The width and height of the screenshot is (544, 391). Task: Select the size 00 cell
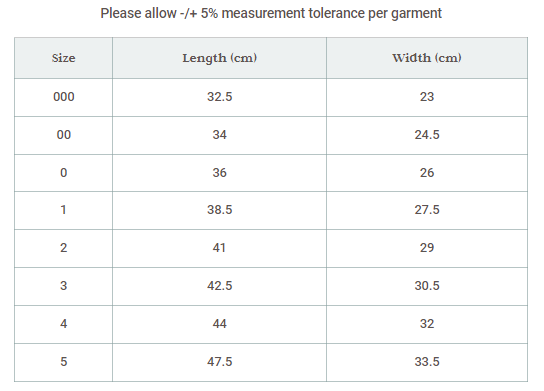coord(63,135)
